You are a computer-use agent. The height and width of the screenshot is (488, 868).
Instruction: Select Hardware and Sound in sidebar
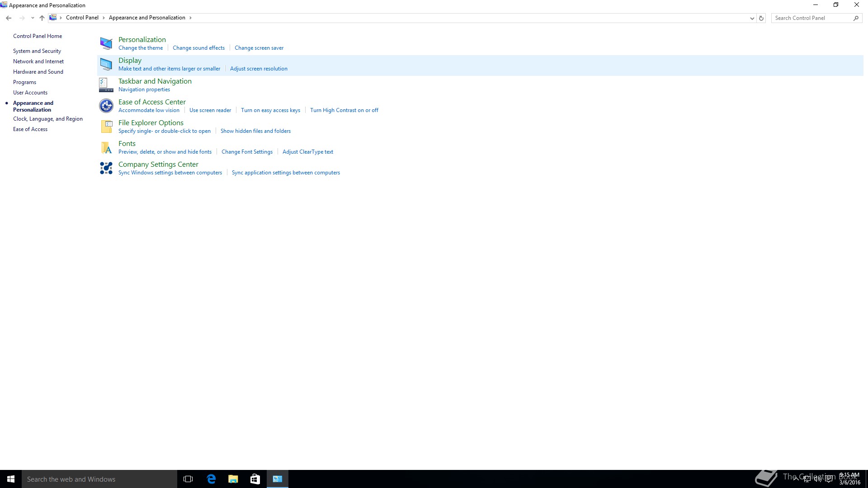click(38, 72)
